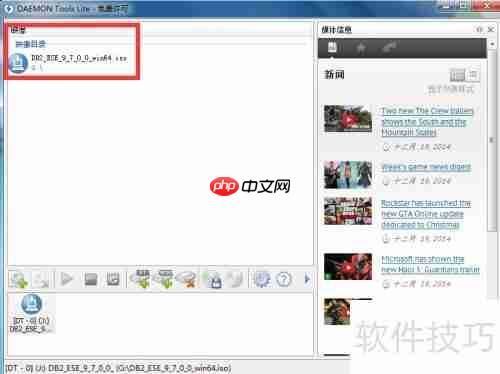Open the star favorites tab in the media bar
500x374 pixels.
361,48
